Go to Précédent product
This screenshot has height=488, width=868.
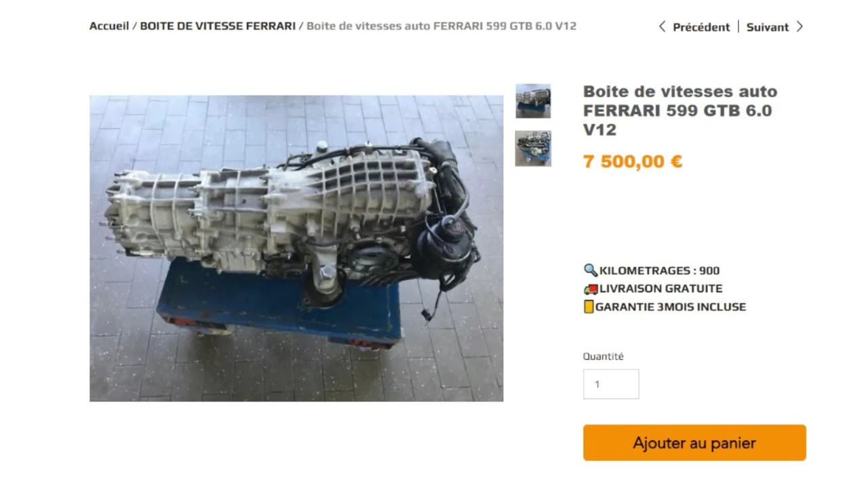[701, 27]
